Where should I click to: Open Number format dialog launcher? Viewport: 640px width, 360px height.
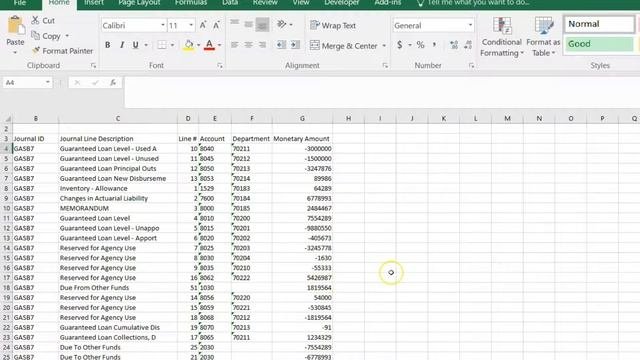point(471,65)
